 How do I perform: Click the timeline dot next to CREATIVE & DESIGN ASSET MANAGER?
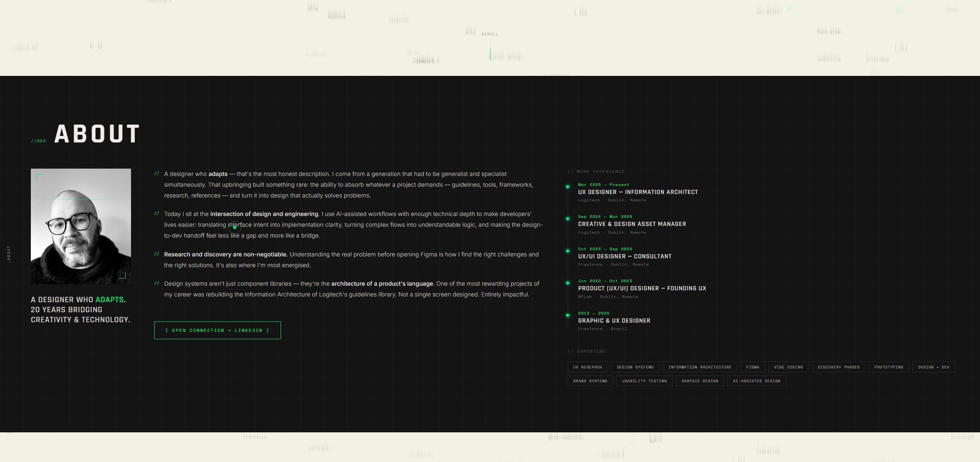pos(568,219)
